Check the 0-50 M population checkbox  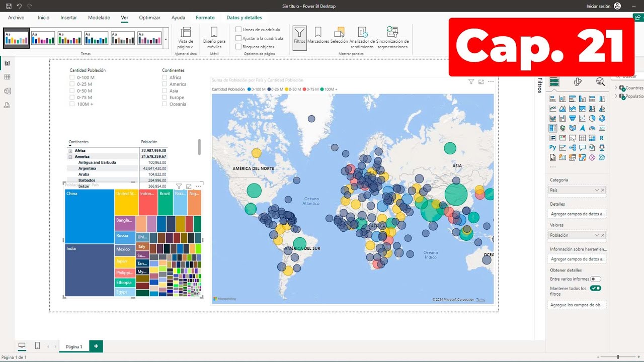(x=72, y=91)
